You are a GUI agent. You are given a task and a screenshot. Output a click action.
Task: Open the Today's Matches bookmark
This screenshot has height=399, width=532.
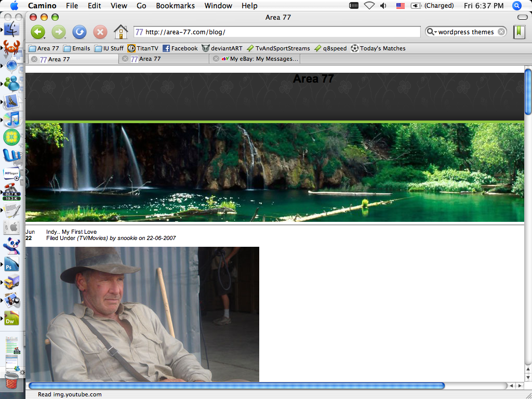pos(378,48)
